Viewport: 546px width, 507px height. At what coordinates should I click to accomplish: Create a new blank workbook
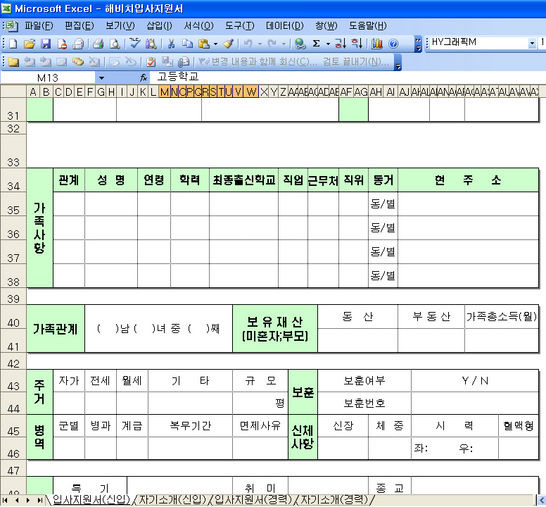point(13,44)
